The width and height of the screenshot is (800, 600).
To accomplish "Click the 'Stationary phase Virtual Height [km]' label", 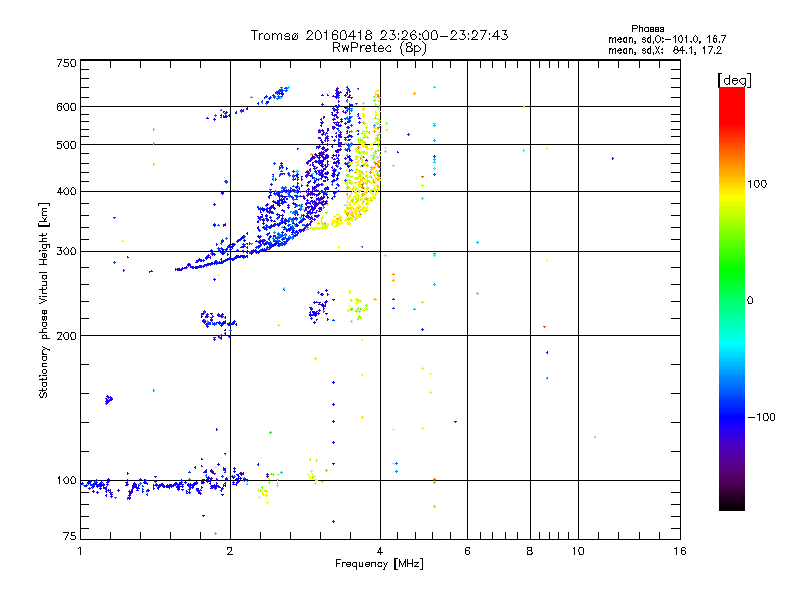I will tap(43, 300).
